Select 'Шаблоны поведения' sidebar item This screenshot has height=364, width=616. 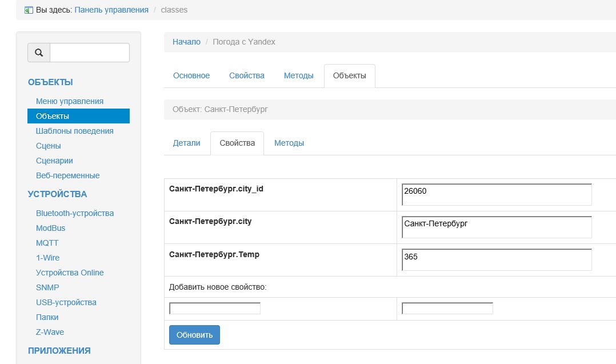(75, 131)
